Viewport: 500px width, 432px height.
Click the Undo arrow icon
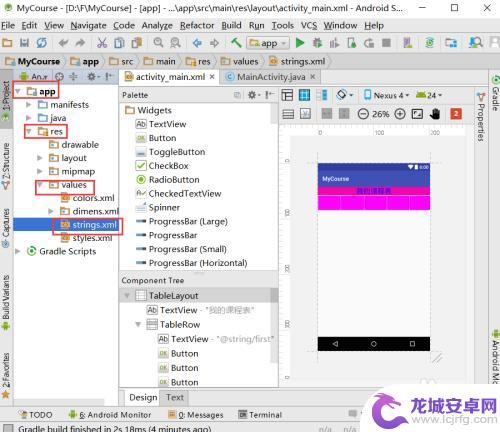coord(63,43)
